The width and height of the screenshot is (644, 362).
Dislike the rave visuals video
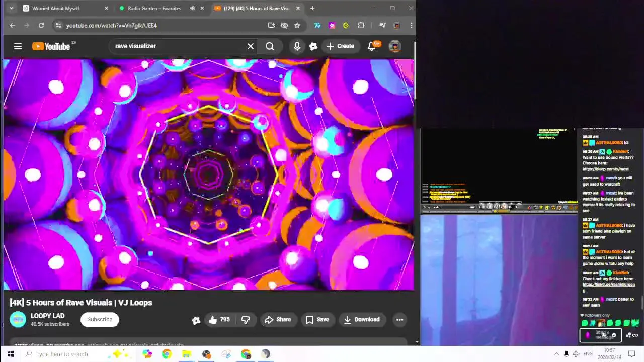pyautogui.click(x=246, y=319)
